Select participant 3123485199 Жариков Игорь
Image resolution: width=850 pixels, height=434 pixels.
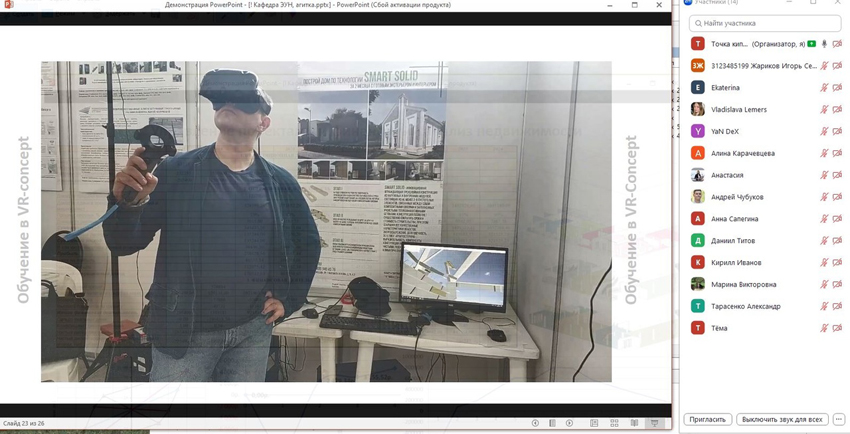(x=765, y=66)
